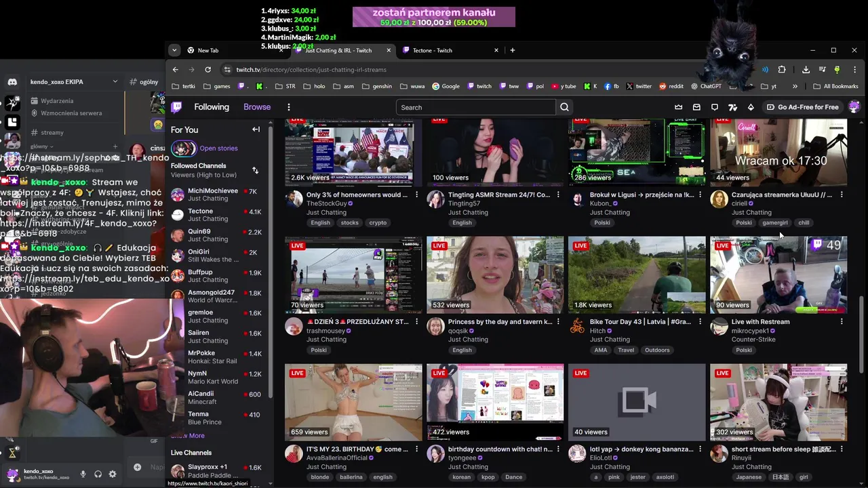Open browser extensions puzzle icon
The image size is (868, 488).
coord(781,69)
